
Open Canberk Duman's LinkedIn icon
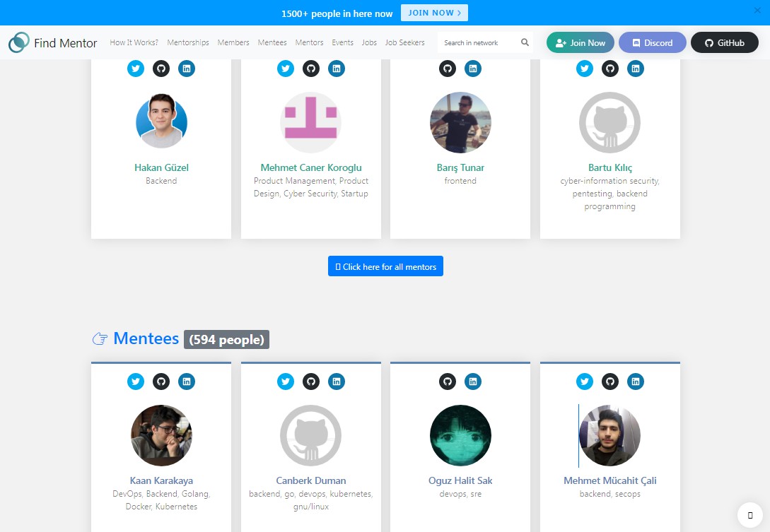click(x=337, y=382)
